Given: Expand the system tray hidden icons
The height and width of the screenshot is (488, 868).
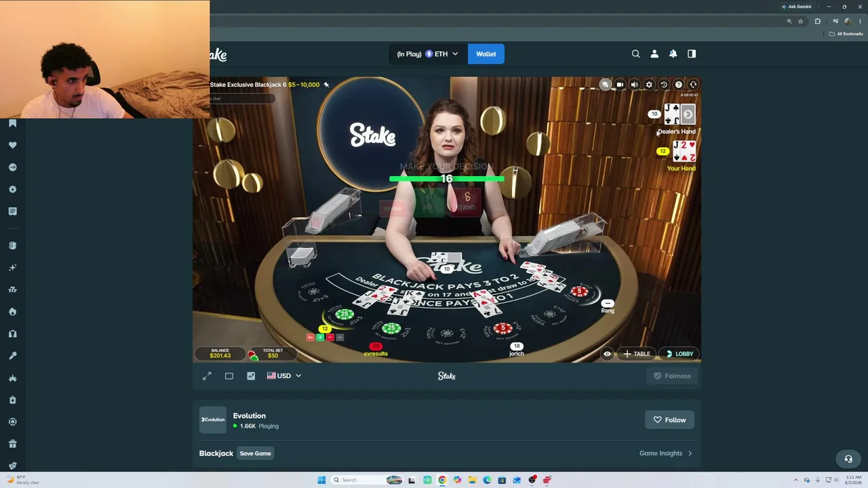Looking at the screenshot, I should pyautogui.click(x=796, y=480).
